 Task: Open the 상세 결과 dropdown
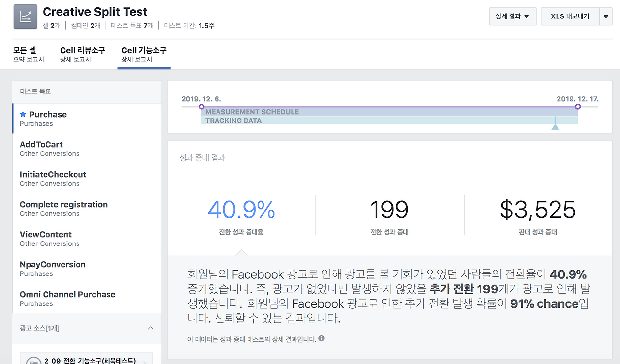click(x=512, y=16)
